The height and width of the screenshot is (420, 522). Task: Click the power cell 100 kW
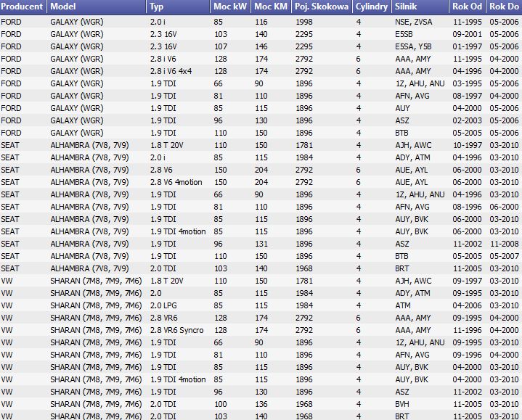pyautogui.click(x=221, y=404)
